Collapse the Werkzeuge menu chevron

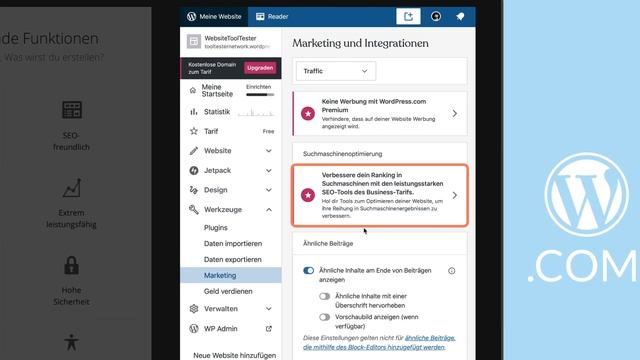coord(269,209)
